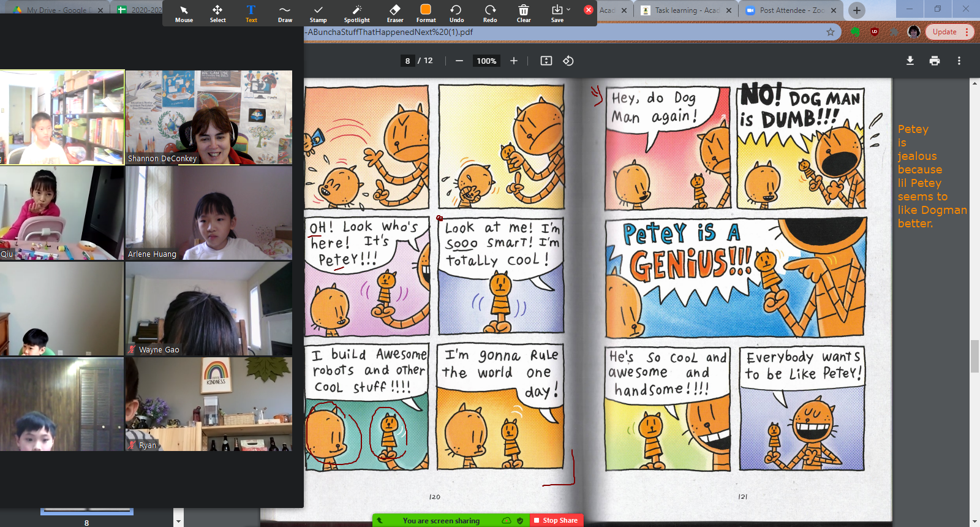Click scroll down arrow of thumbnail sidebar
Viewport: 980px width, 527px height.
178,521
